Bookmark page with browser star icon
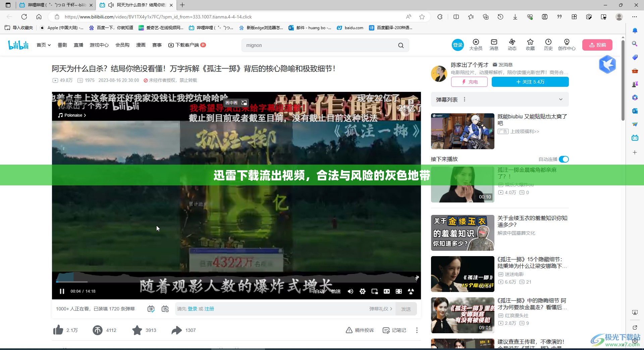The image size is (644, 350). coord(422,17)
